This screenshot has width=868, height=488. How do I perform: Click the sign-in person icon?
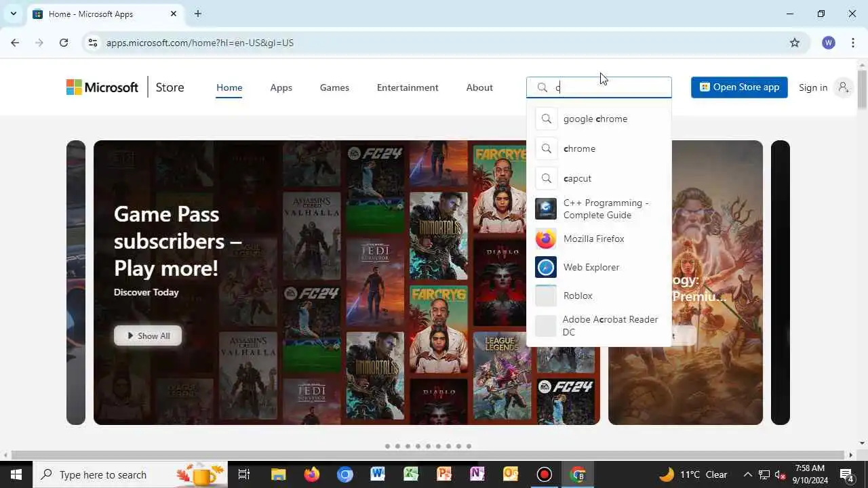pyautogui.click(x=843, y=87)
